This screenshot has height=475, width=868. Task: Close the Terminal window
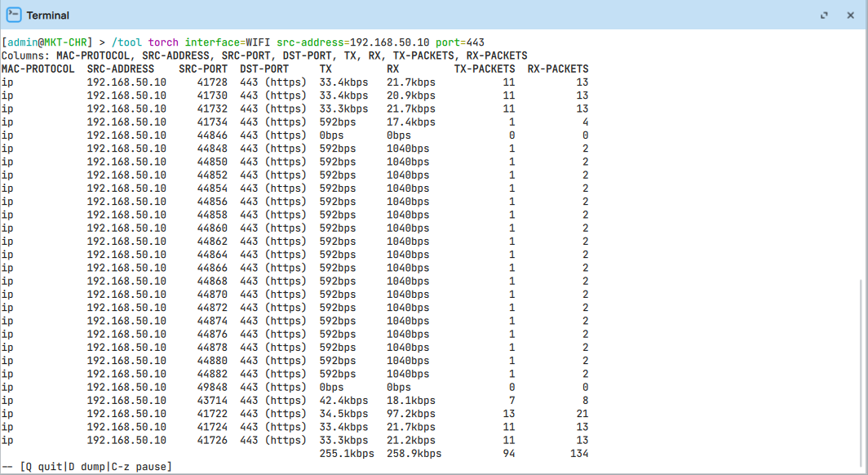(851, 16)
